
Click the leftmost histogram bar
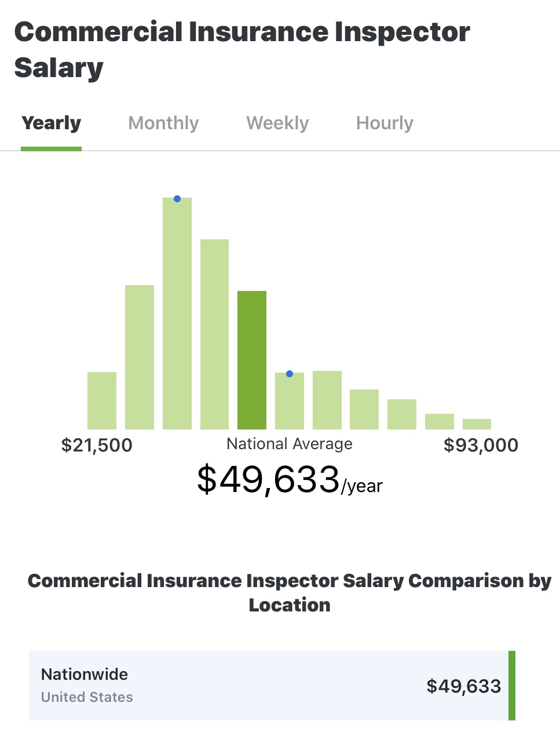[102, 400]
